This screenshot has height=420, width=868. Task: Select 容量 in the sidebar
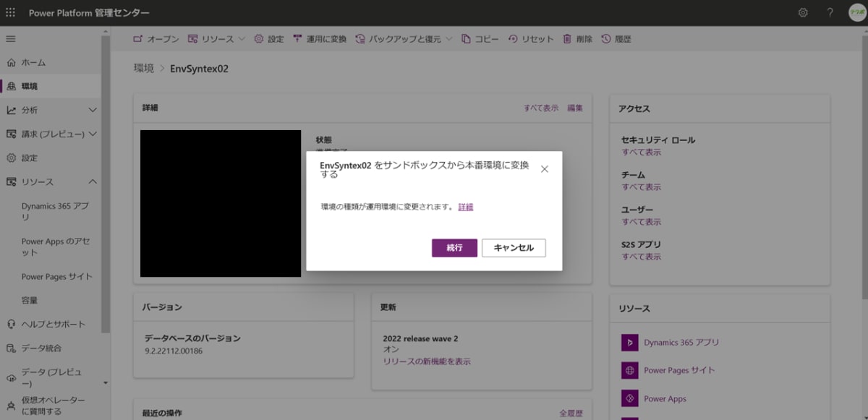(30, 300)
